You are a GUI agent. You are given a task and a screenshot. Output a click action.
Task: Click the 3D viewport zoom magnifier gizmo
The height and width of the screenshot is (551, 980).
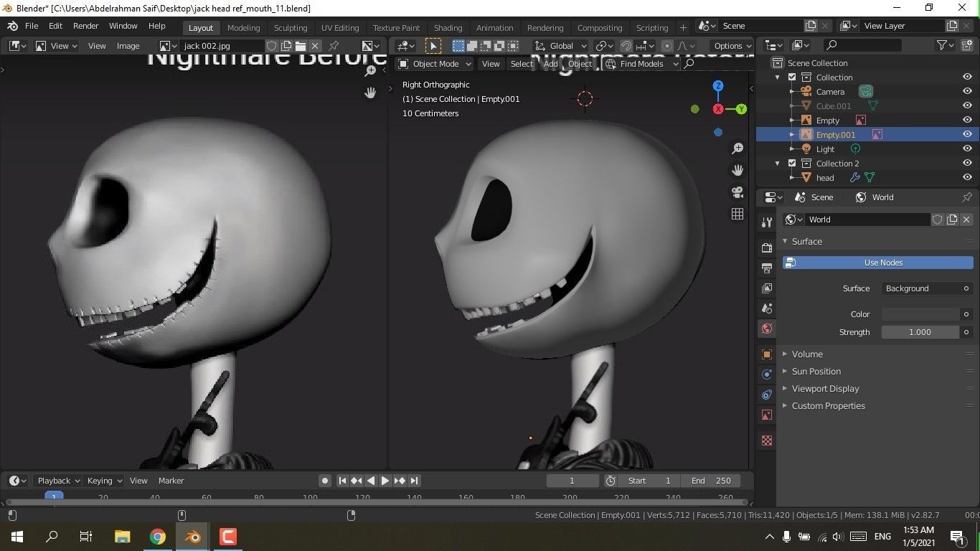(x=738, y=149)
